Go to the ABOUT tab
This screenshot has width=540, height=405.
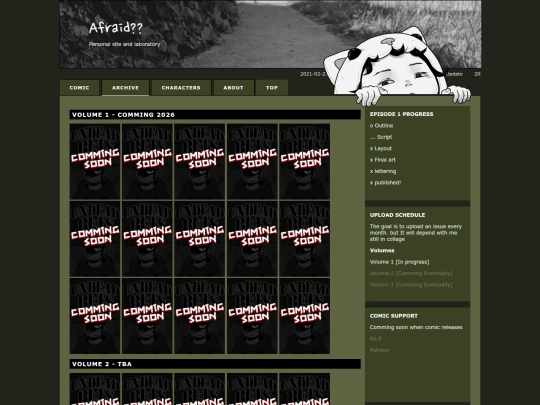233,88
